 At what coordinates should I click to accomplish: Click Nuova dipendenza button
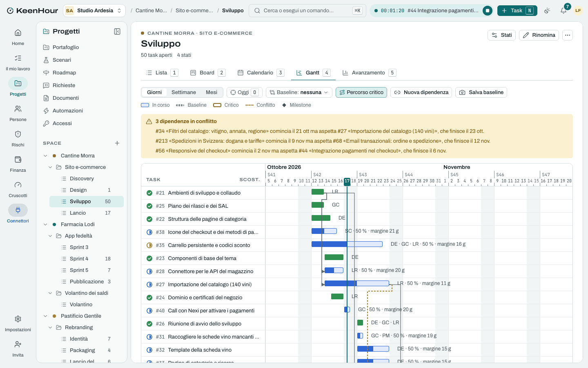421,92
